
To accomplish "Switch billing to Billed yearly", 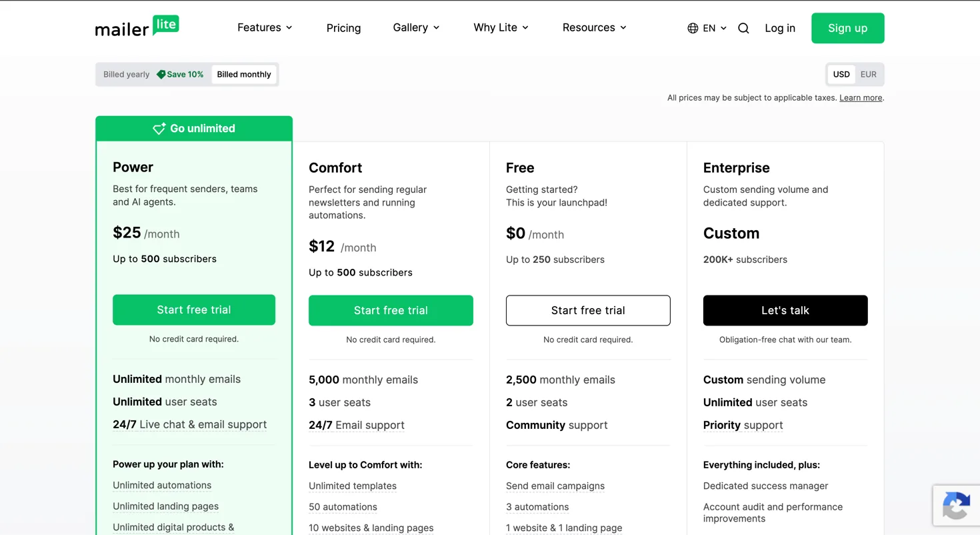I will pos(126,75).
